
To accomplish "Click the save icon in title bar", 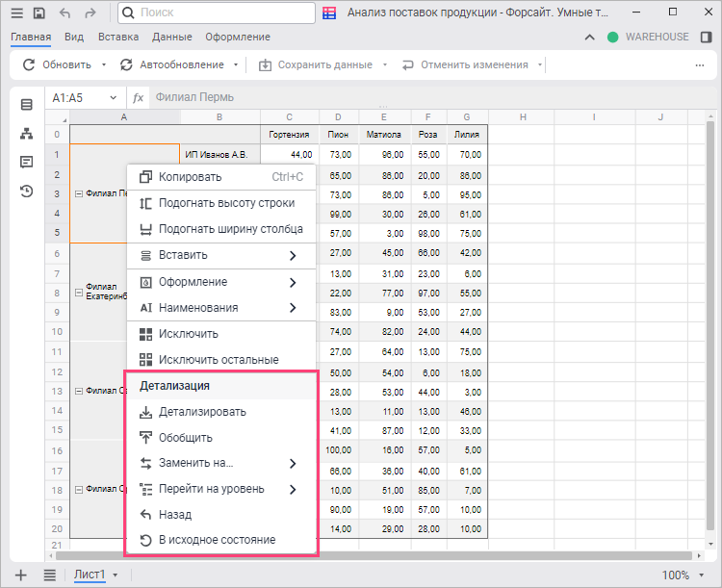I will pos(39,13).
